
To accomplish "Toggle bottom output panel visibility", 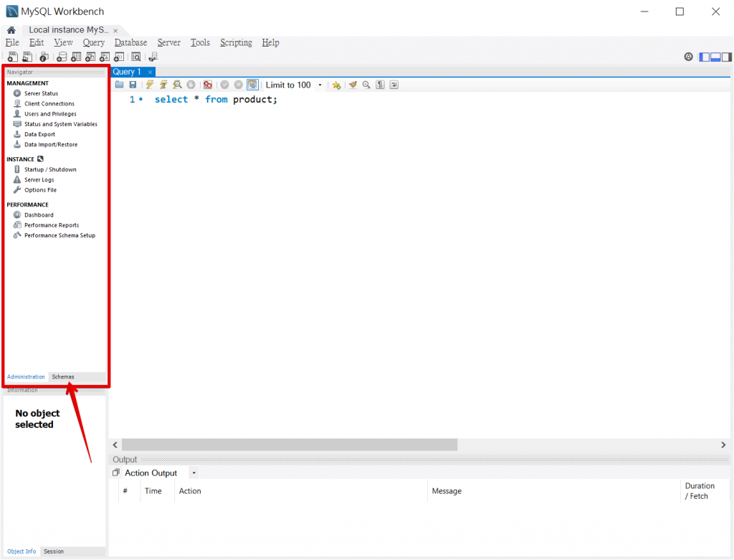I will click(x=715, y=57).
